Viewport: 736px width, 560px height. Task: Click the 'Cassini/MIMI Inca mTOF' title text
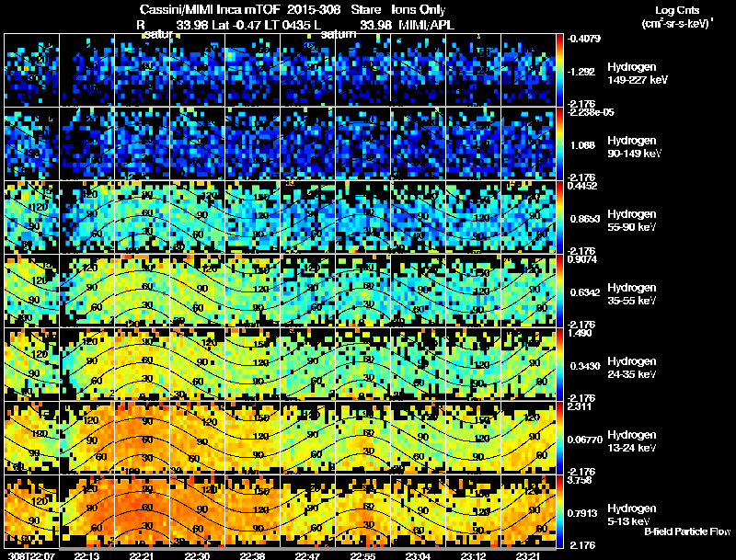210,9
